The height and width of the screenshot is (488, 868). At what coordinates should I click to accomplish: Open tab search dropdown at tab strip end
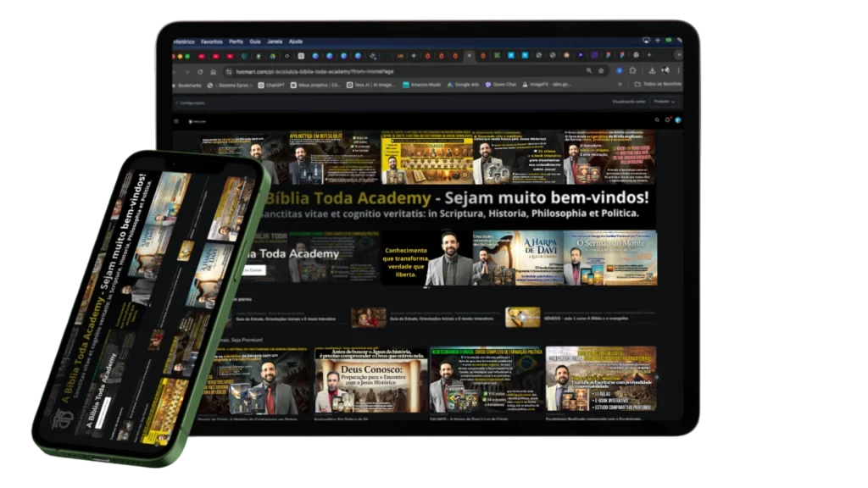678,55
